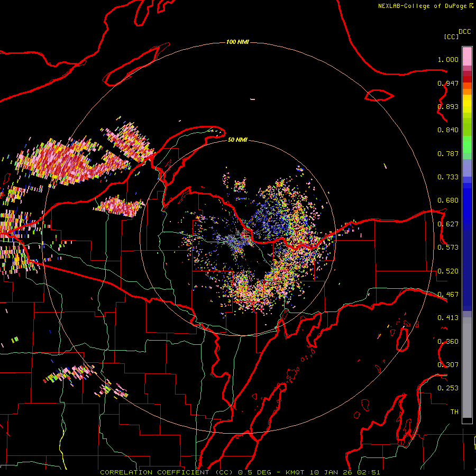Screen dimensions: 476x476
Task: Click the 02:51 timestamp
Action: pos(368,472)
